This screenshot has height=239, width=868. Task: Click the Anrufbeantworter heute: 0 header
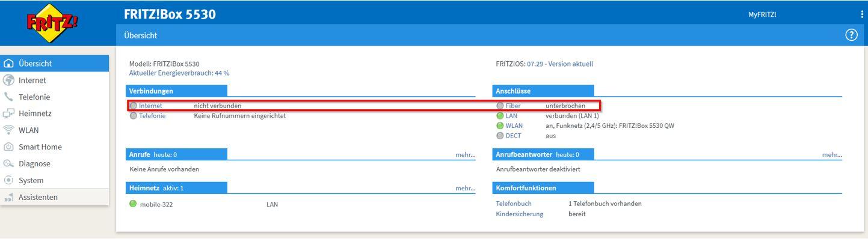click(543, 154)
